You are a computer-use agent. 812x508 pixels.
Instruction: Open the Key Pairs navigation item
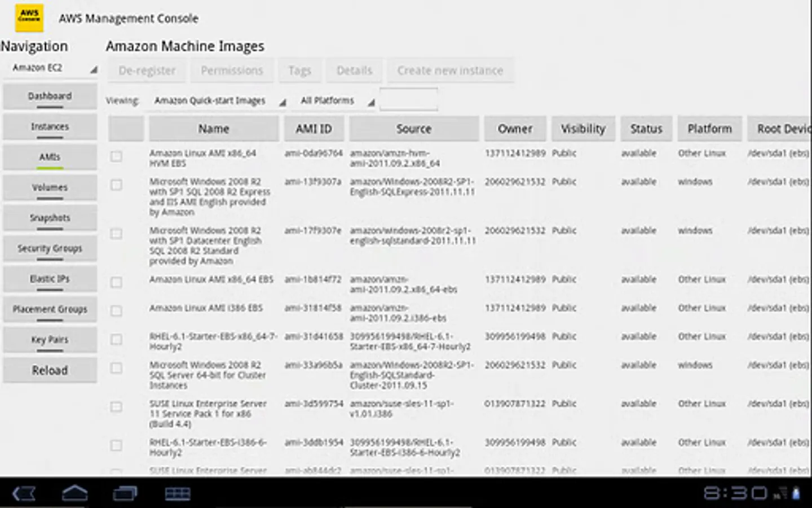point(50,340)
